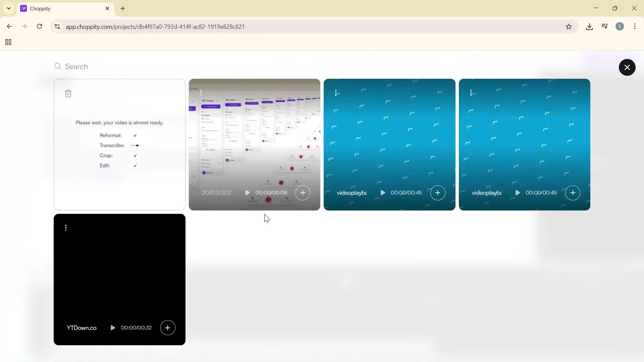This screenshot has height=362, width=644.
Task: Open the tab search chevron
Action: 8,8
